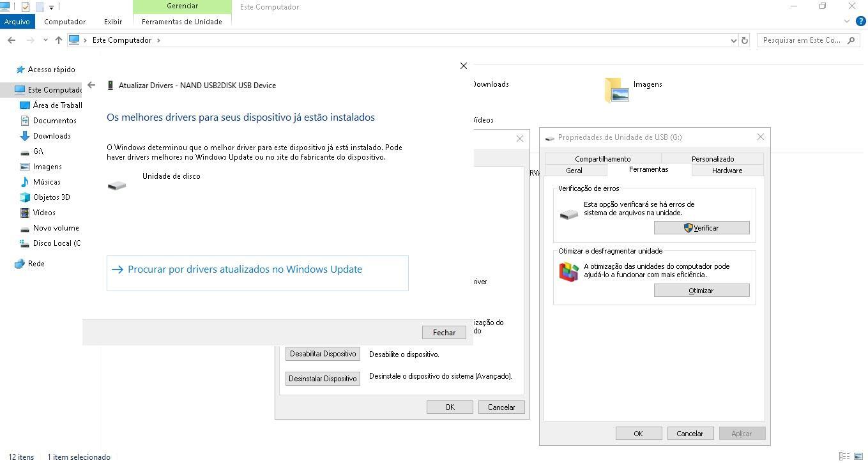This screenshot has height=463, width=868.
Task: Switch to Hardware tab in USB properties
Action: pos(727,171)
